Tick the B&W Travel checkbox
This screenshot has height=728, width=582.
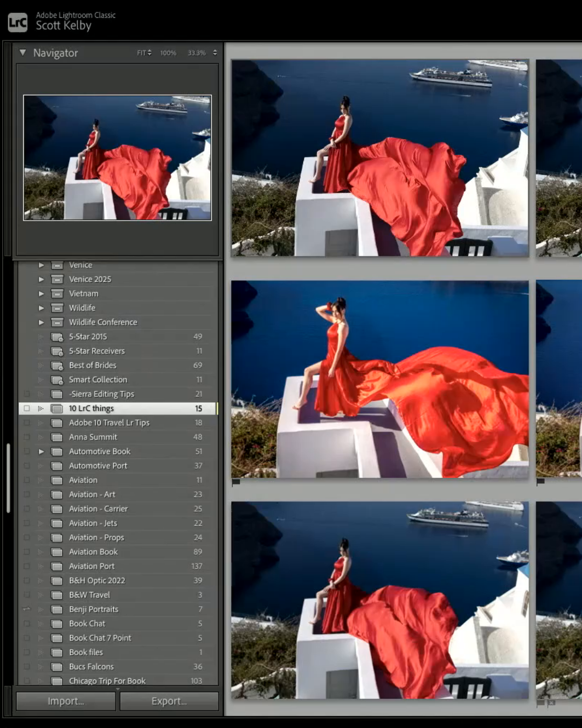pyautogui.click(x=26, y=595)
